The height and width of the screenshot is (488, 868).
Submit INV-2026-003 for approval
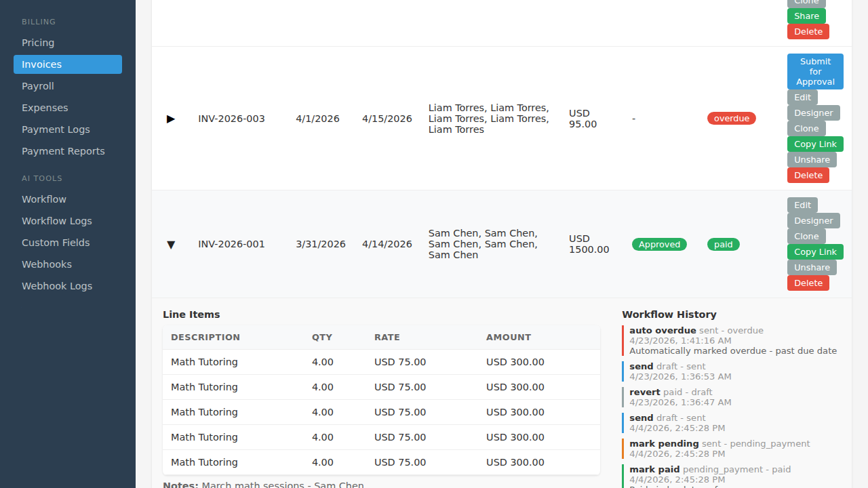pos(815,71)
